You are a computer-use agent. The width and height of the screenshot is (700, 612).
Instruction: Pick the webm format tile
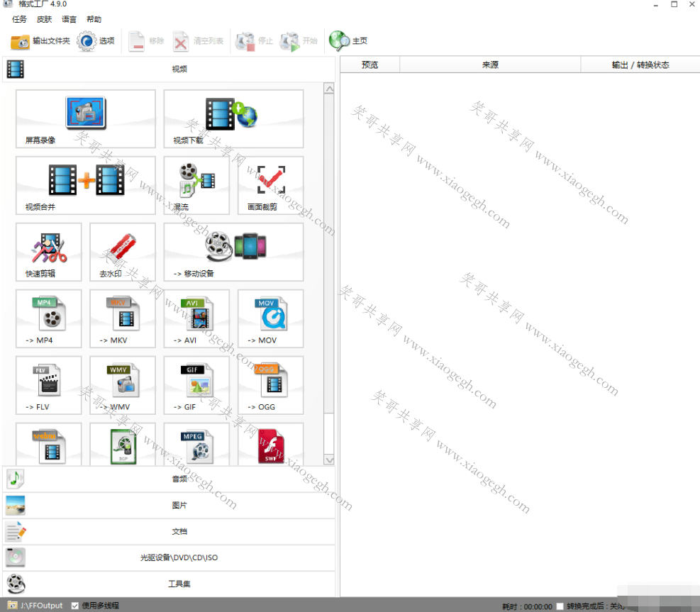pyautogui.click(x=49, y=444)
